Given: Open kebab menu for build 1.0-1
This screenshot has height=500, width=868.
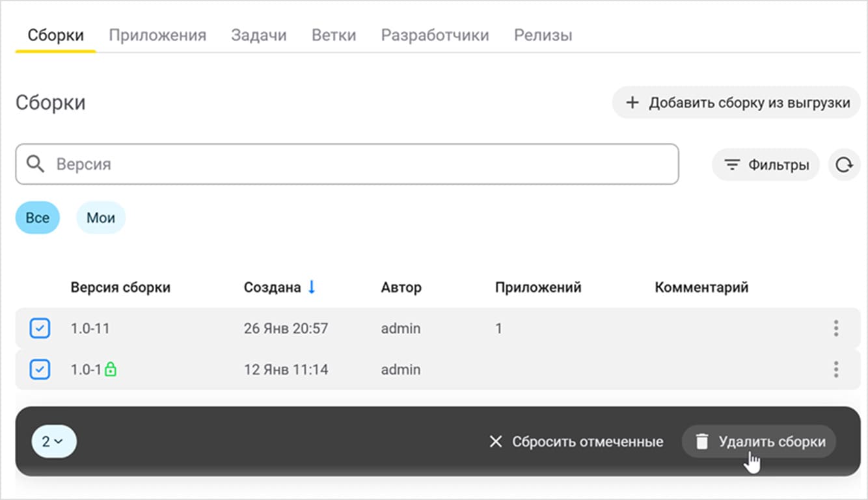Looking at the screenshot, I should [836, 369].
